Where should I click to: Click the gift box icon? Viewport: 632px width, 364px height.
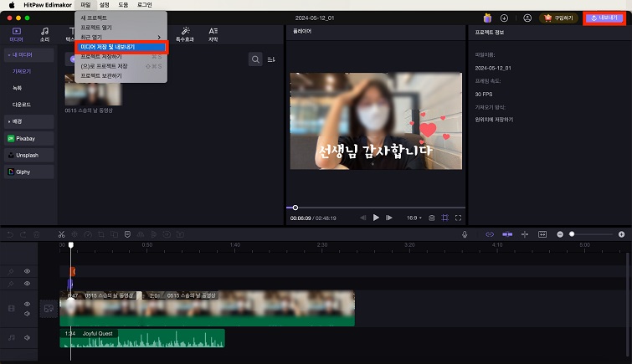tap(488, 18)
